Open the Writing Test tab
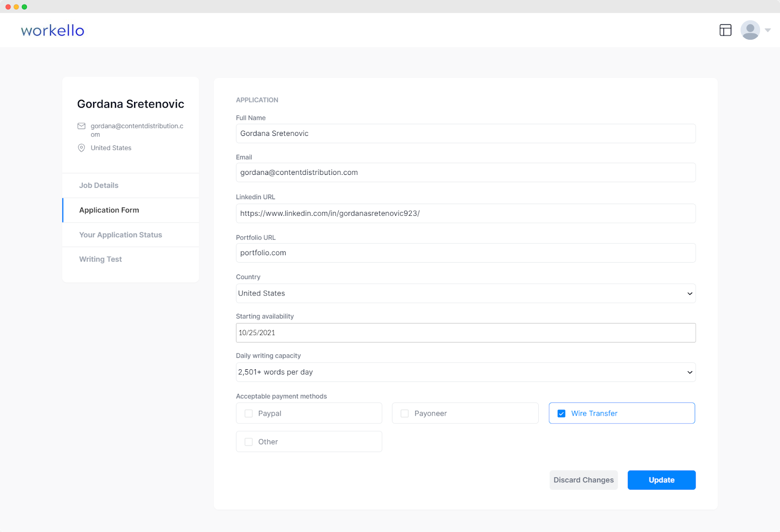 click(x=131, y=259)
